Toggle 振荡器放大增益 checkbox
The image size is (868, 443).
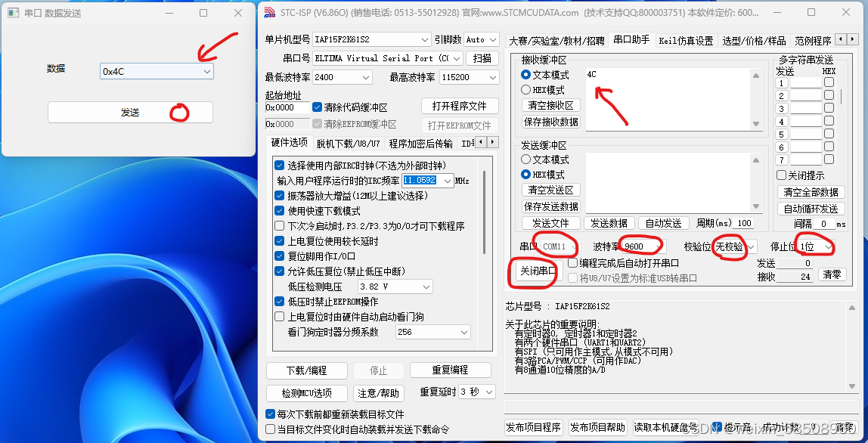click(280, 196)
